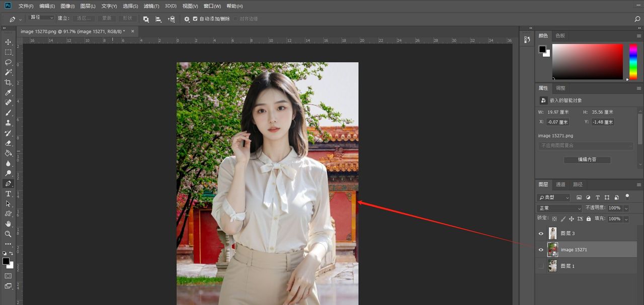This screenshot has width=644, height=305.
Task: Expand the 不透明度 opacity dropdown arrow
Action: pyautogui.click(x=626, y=208)
